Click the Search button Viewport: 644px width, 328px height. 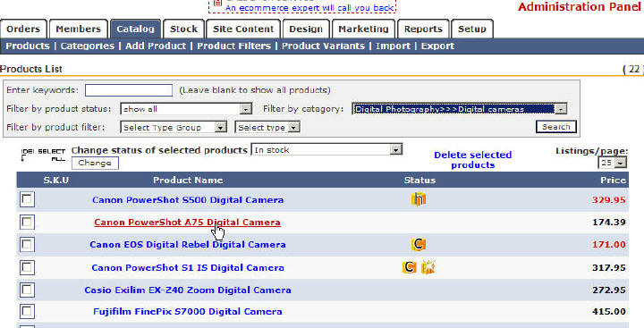click(x=556, y=127)
